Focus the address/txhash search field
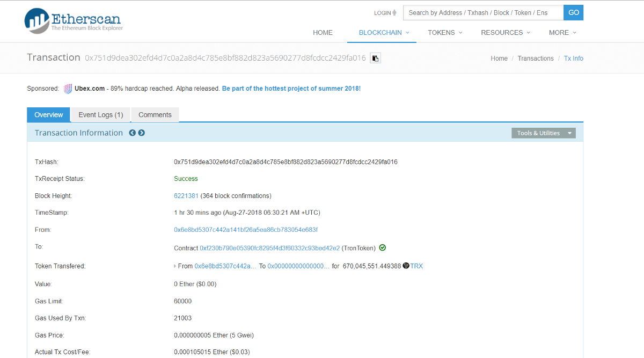644x358 pixels. [x=484, y=13]
